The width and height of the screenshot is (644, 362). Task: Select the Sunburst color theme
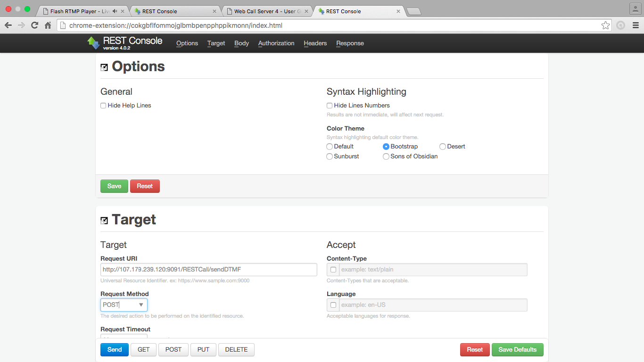point(330,156)
